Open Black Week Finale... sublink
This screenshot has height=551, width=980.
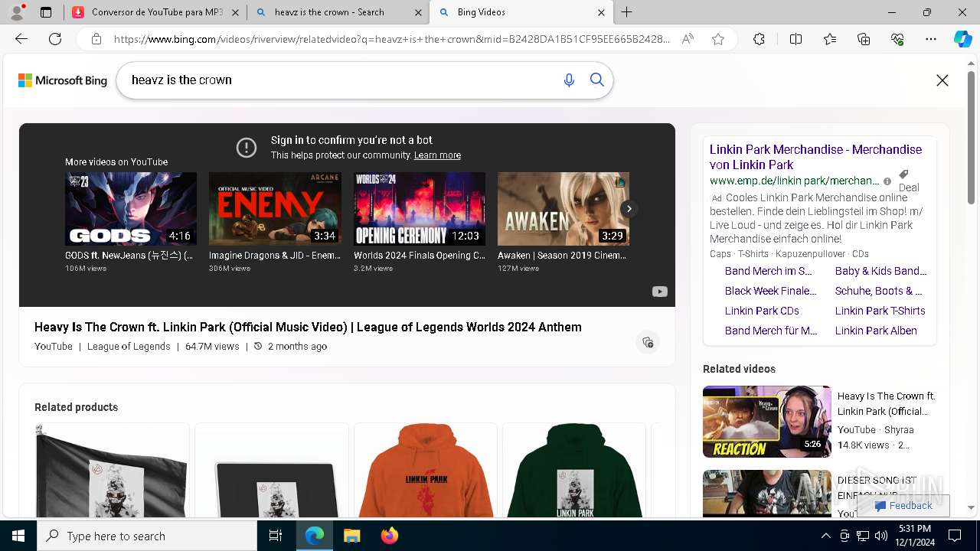(x=770, y=291)
